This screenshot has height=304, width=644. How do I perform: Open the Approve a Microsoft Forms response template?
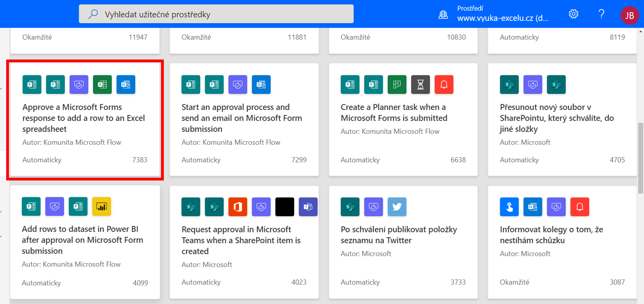84,118
